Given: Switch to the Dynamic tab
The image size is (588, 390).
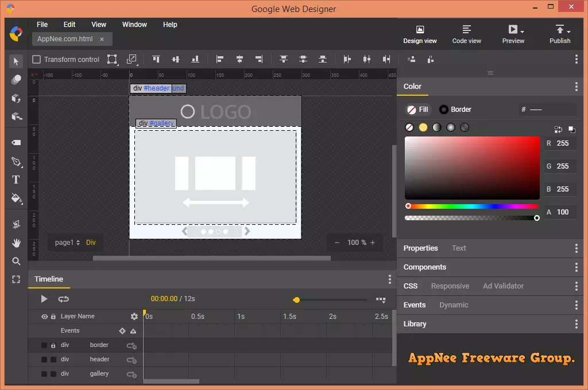Looking at the screenshot, I should (454, 305).
